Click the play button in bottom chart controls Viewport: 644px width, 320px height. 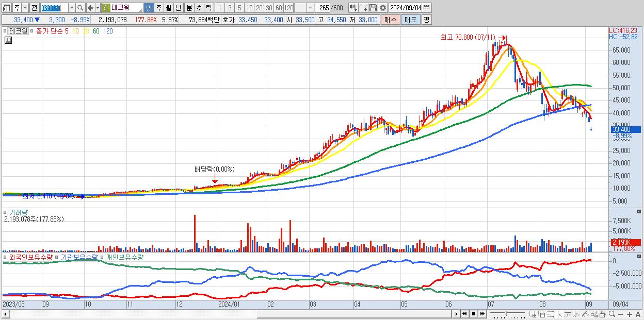click(456, 314)
